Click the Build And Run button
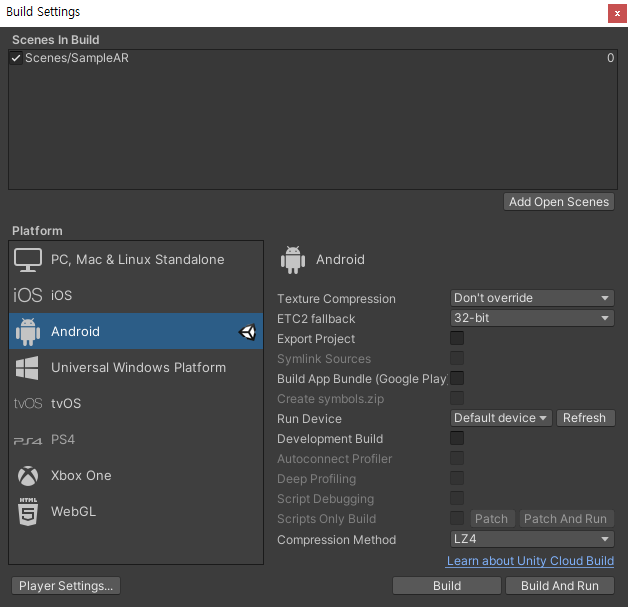This screenshot has width=628, height=607. point(560,586)
